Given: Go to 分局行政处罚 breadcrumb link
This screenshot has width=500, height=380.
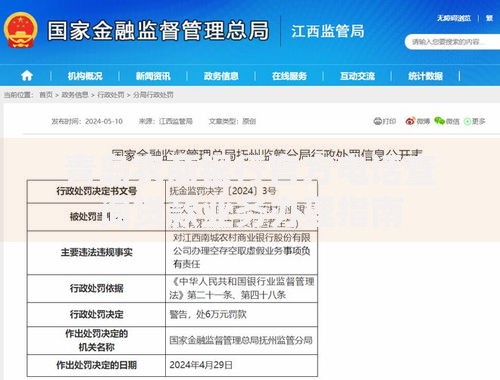Looking at the screenshot, I should [x=153, y=95].
